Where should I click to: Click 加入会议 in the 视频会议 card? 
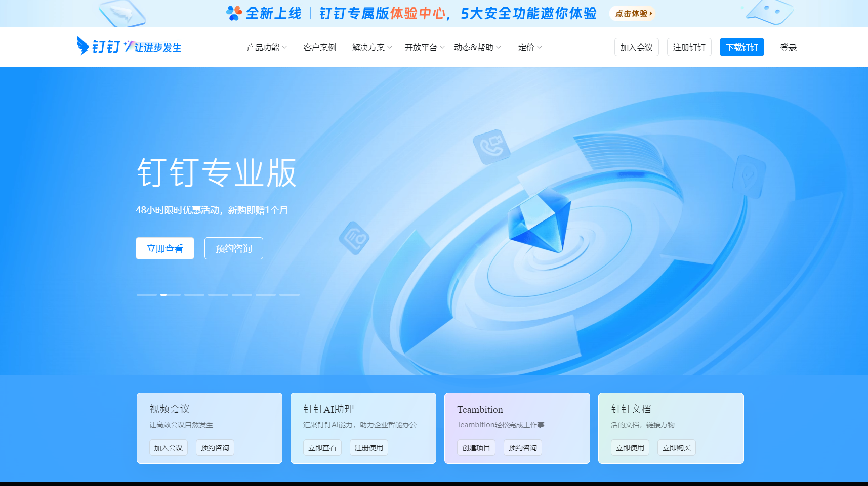169,448
